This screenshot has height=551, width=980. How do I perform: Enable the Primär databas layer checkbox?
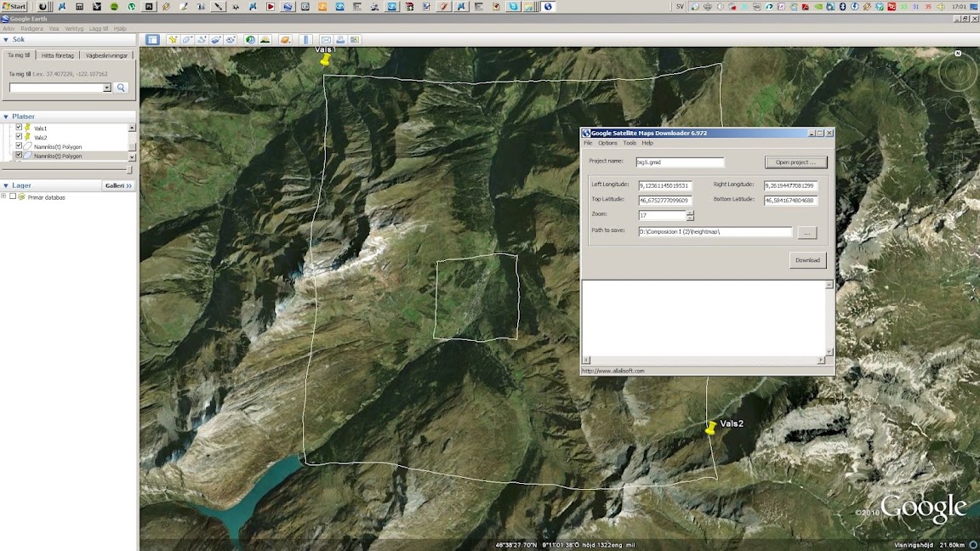coord(13,196)
